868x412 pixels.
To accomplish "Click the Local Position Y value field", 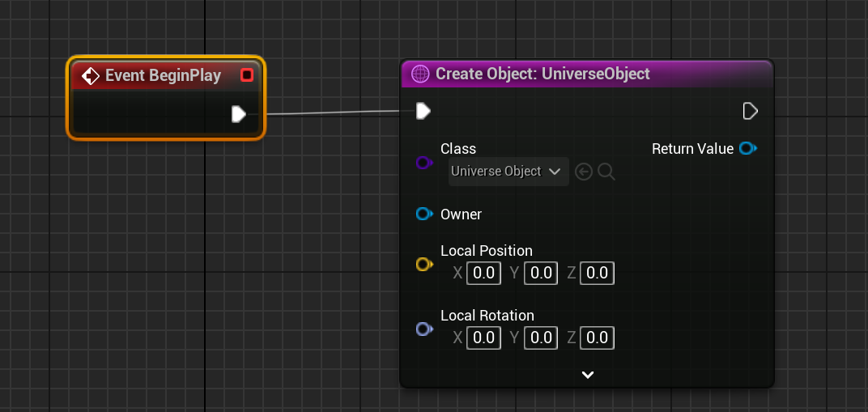I will coord(540,274).
